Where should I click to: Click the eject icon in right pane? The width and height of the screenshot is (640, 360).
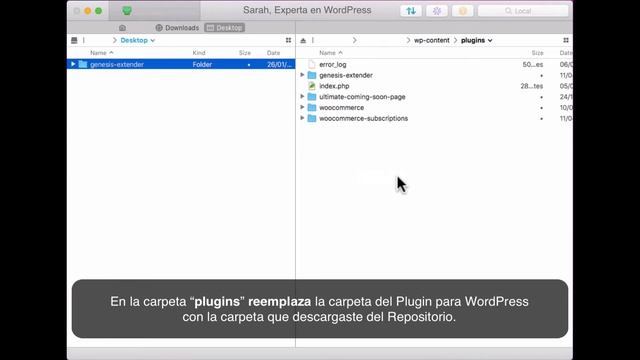tap(303, 40)
